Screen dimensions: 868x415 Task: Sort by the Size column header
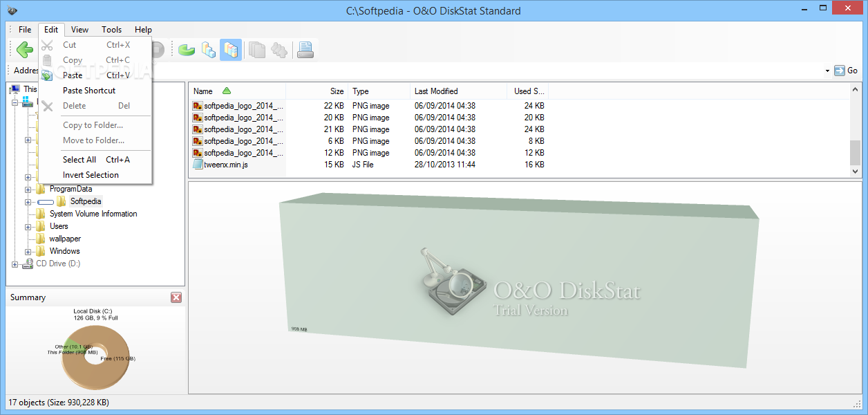point(317,91)
